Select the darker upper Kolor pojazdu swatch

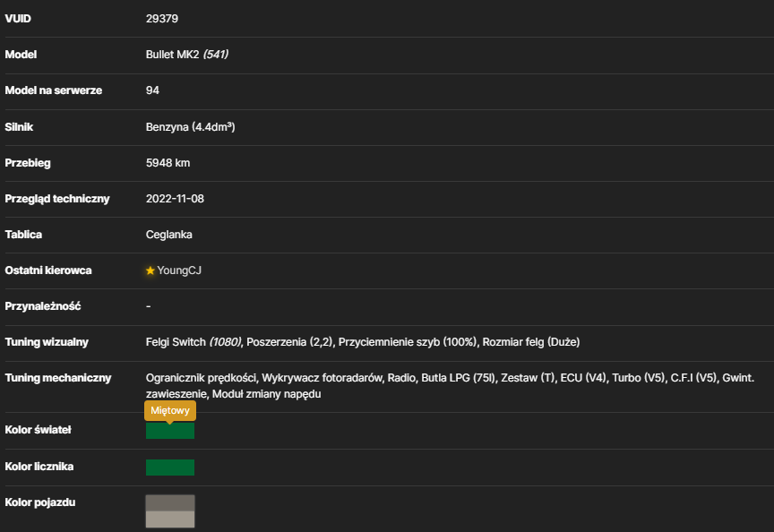[170, 503]
